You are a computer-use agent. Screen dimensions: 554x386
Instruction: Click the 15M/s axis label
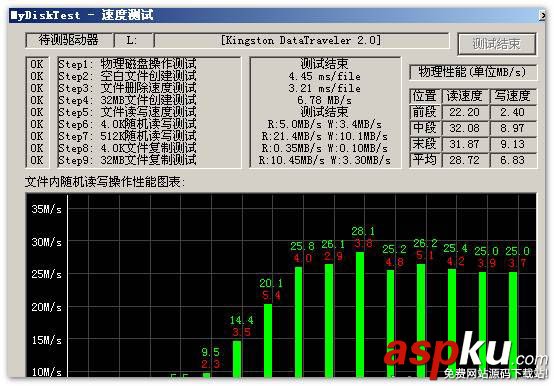point(46,340)
